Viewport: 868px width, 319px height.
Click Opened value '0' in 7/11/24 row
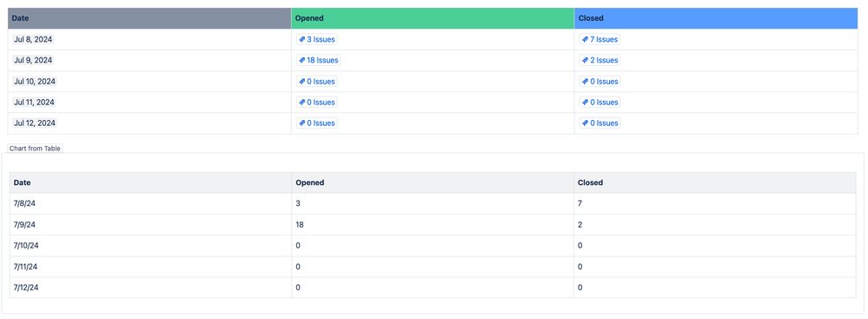coord(298,267)
